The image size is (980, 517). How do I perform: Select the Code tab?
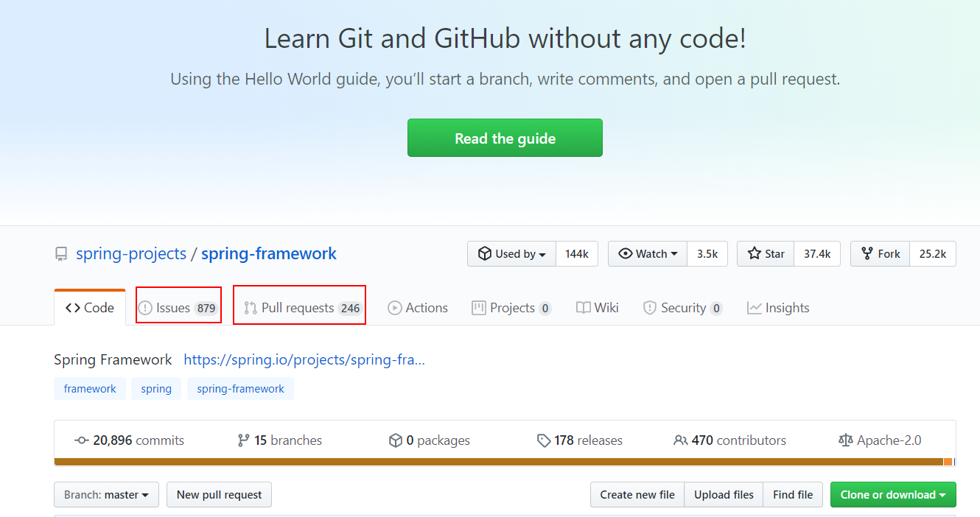pos(90,308)
